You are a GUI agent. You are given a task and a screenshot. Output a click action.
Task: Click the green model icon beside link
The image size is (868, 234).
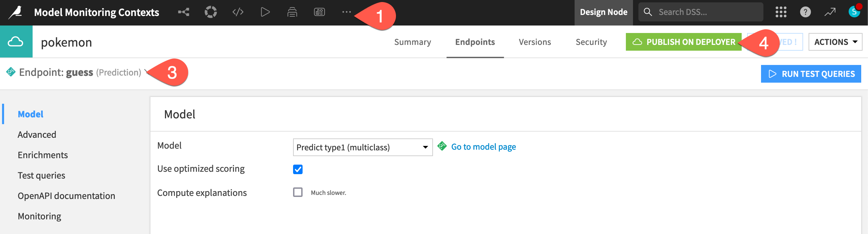pyautogui.click(x=442, y=146)
